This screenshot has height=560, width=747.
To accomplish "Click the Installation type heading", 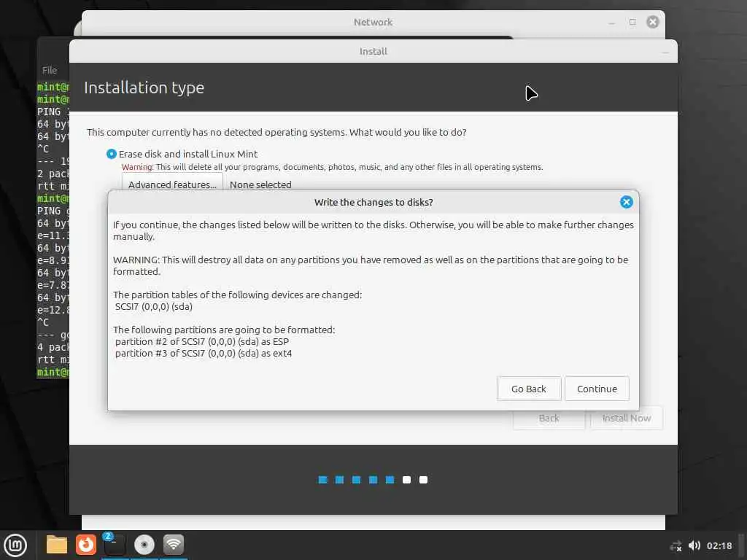I will pyautogui.click(x=144, y=87).
